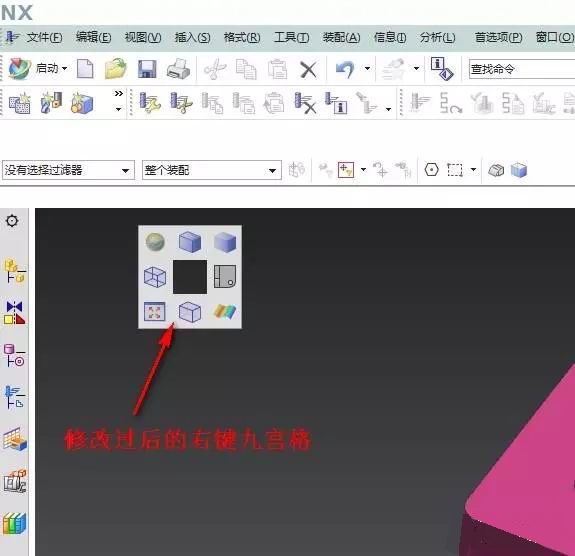Open the folder file icon
575x556 pixels.
coord(116,69)
